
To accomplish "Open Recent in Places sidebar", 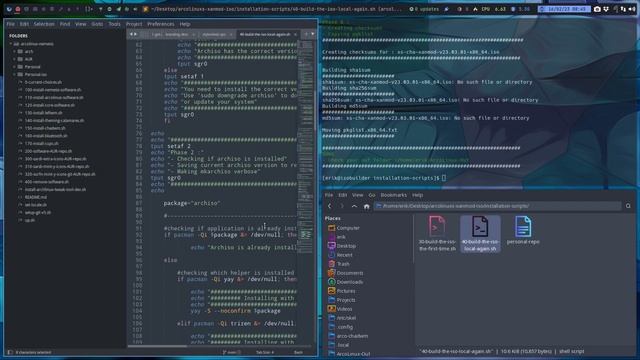I will point(340,255).
